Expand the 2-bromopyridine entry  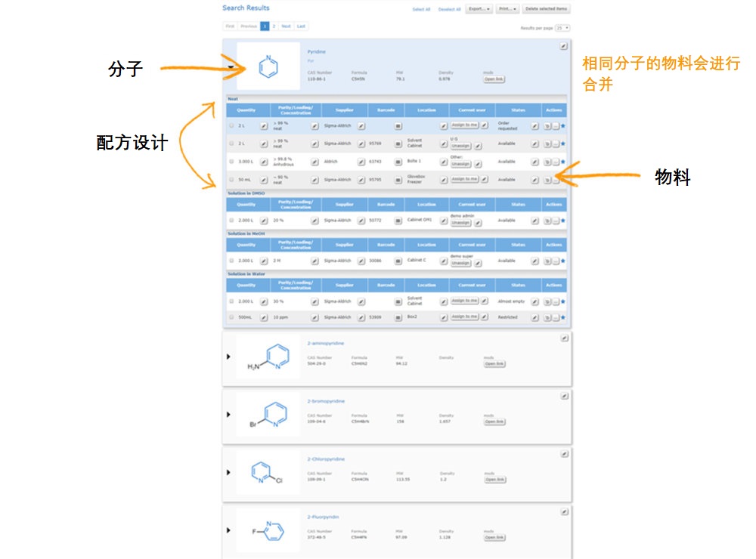click(228, 415)
